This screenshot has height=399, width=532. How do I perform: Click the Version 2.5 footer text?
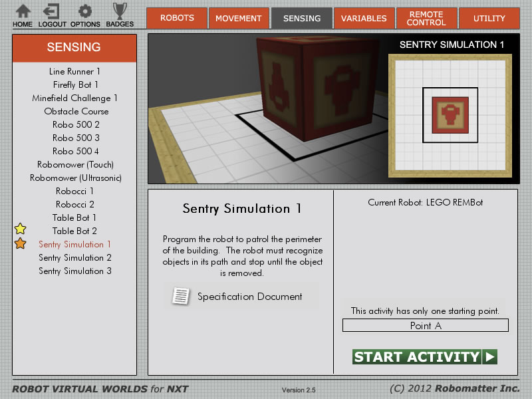[x=299, y=390]
